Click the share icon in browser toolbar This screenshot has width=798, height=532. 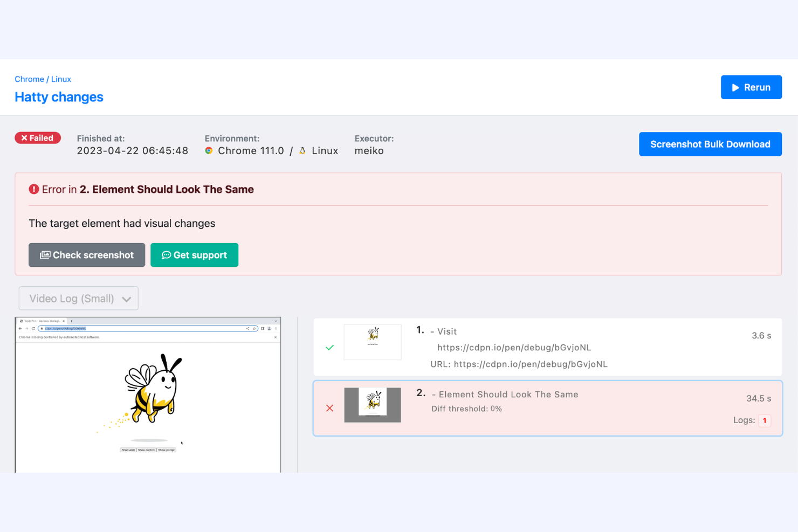tap(247, 328)
